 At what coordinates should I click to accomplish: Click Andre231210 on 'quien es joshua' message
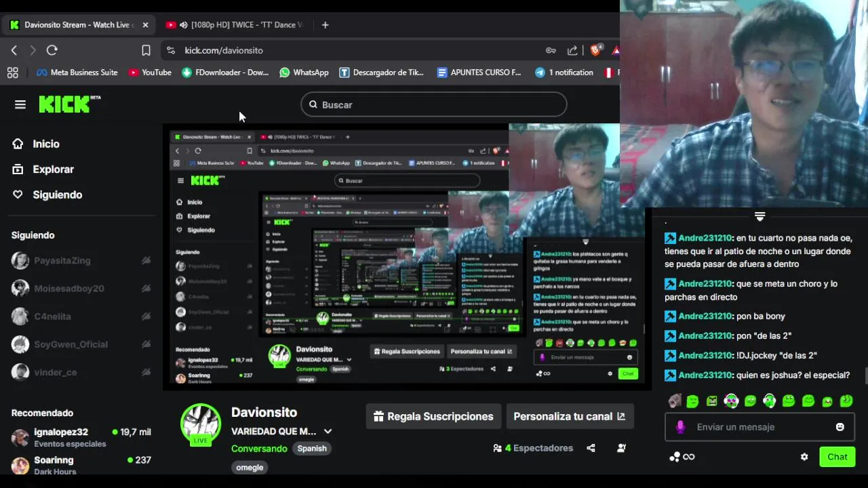point(705,375)
